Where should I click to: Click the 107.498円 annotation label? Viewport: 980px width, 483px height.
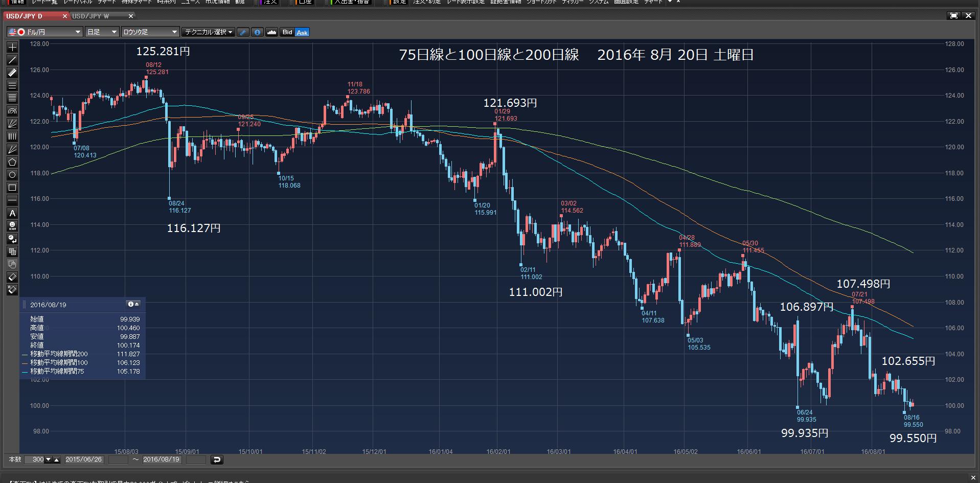pyautogui.click(x=863, y=284)
